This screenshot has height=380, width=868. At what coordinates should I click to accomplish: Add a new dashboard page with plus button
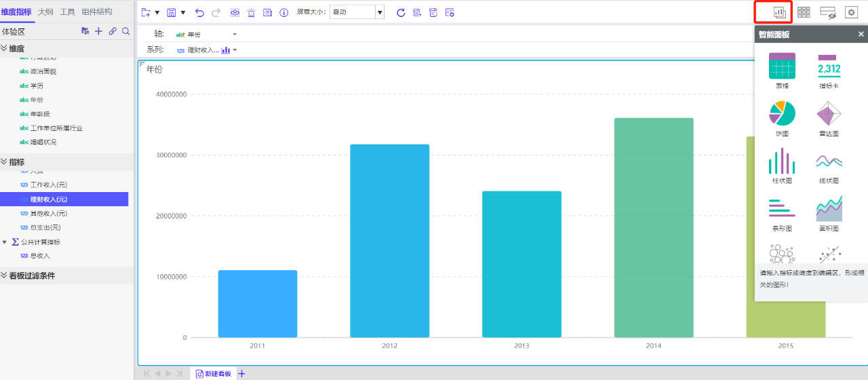(x=241, y=374)
